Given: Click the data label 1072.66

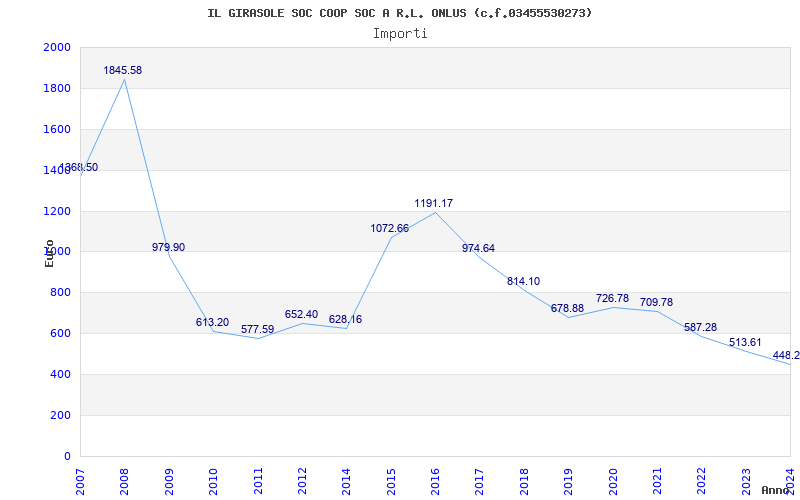Looking at the screenshot, I should [390, 229].
